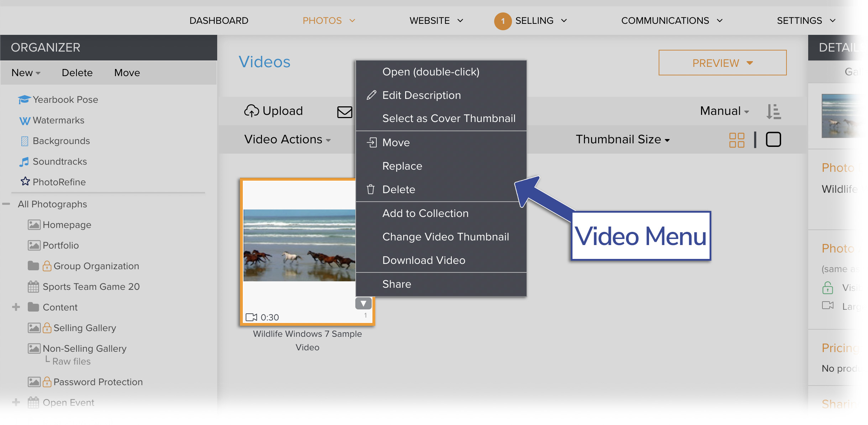Choose Select as Cover Thumbnail
The width and height of the screenshot is (868, 425).
coord(441,118)
